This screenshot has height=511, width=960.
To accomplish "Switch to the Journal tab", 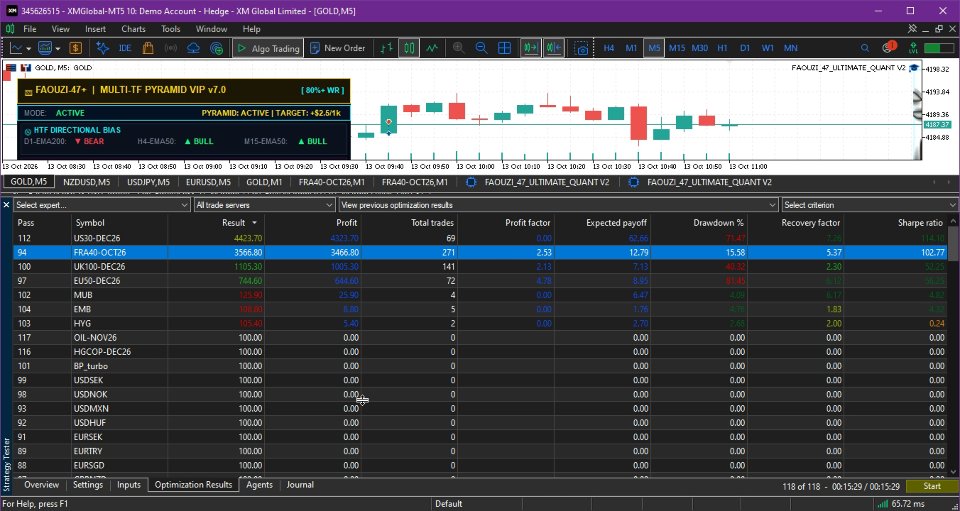I will click(x=300, y=485).
